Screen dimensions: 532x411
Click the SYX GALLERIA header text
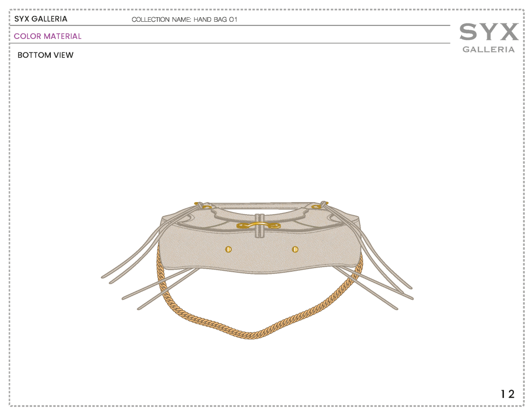click(41, 19)
